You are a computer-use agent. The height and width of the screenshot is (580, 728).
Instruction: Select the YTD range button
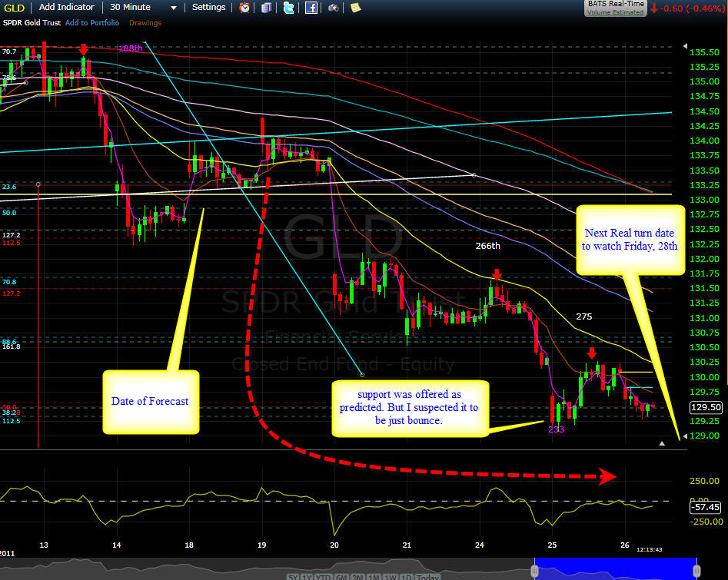pyautogui.click(x=323, y=577)
